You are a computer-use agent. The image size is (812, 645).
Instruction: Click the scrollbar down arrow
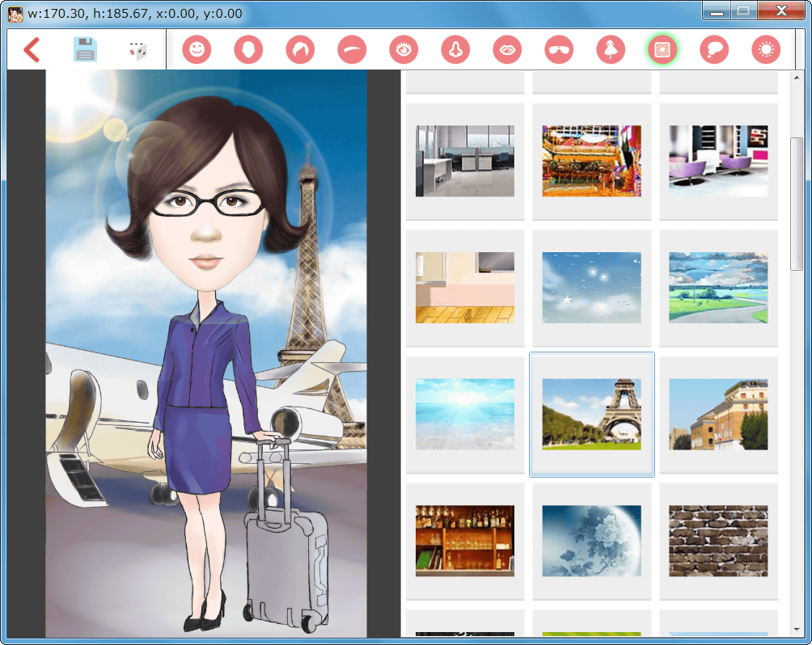pyautogui.click(x=797, y=630)
